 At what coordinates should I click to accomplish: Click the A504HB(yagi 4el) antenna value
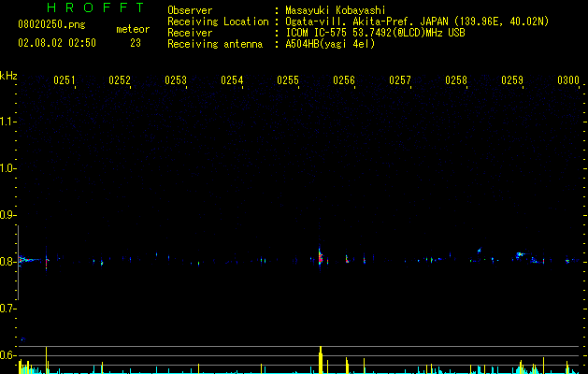pyautogui.click(x=330, y=44)
